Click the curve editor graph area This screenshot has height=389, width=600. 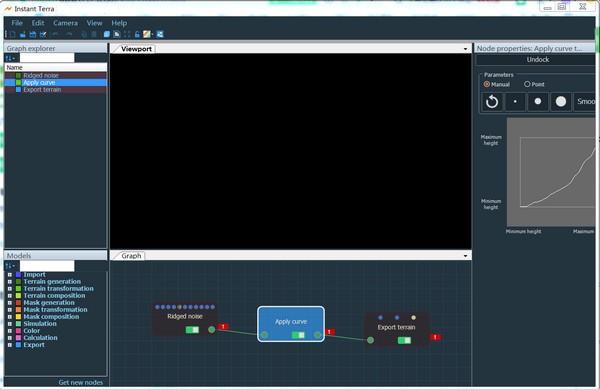[x=551, y=172]
